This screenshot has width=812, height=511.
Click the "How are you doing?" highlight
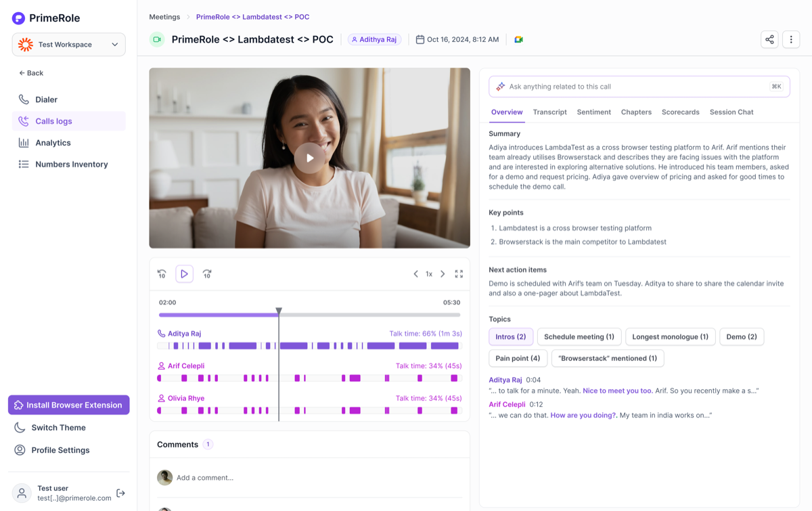[583, 415]
